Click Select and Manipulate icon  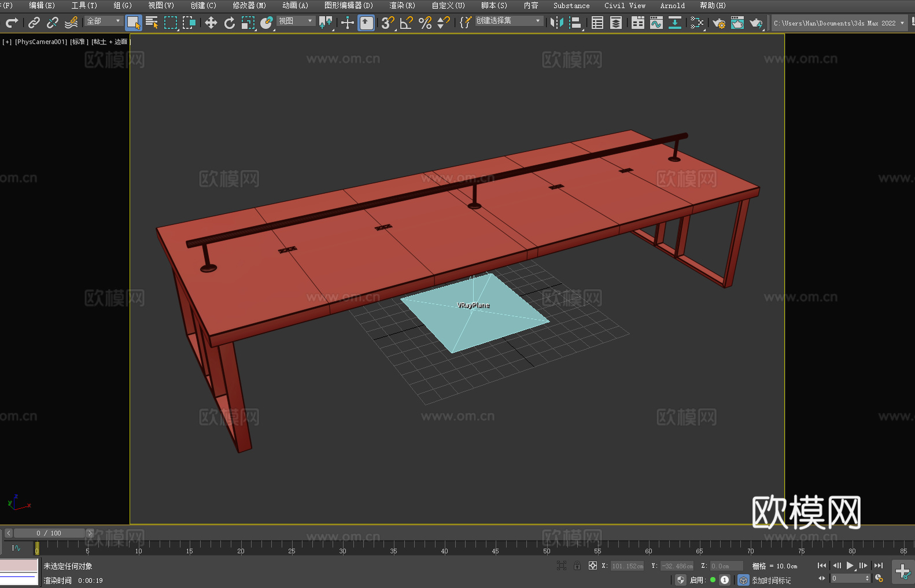point(348,23)
